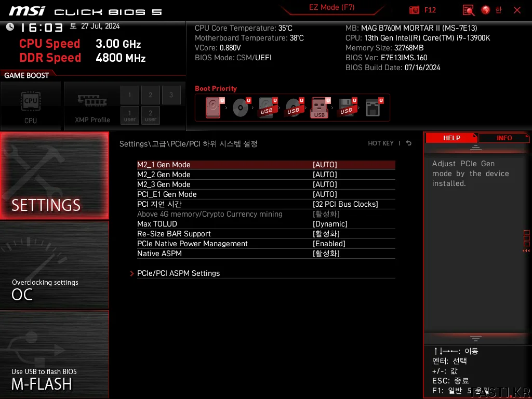Open M2_2 Gen Mode AUTO value

coord(325,175)
